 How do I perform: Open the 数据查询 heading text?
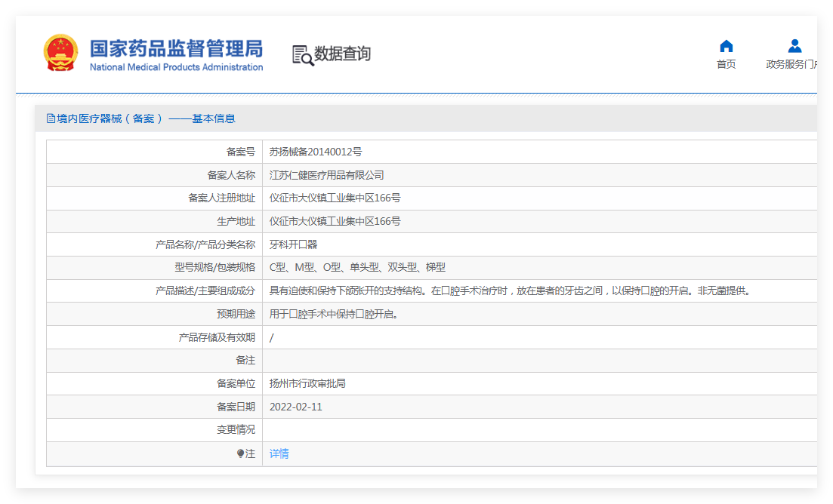click(x=342, y=54)
